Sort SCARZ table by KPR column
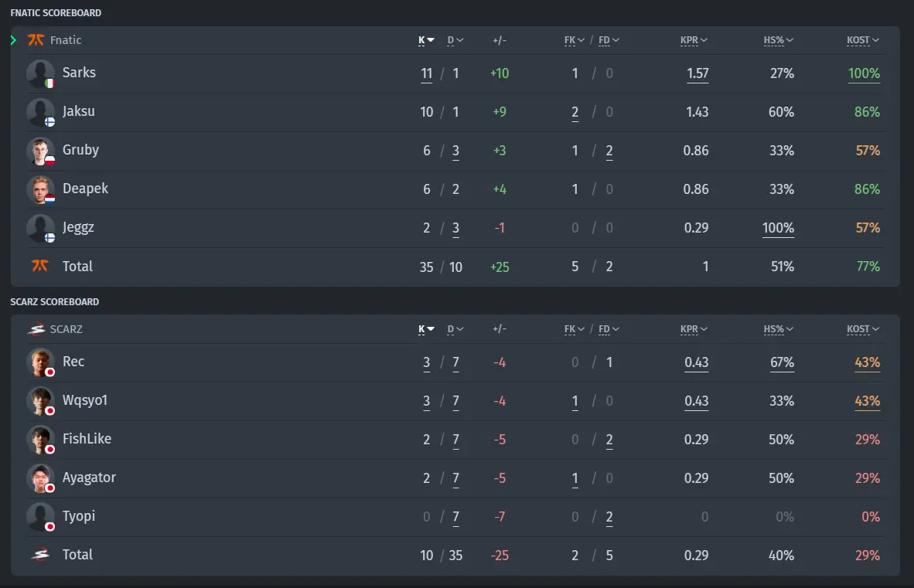This screenshot has width=914, height=588. point(694,329)
